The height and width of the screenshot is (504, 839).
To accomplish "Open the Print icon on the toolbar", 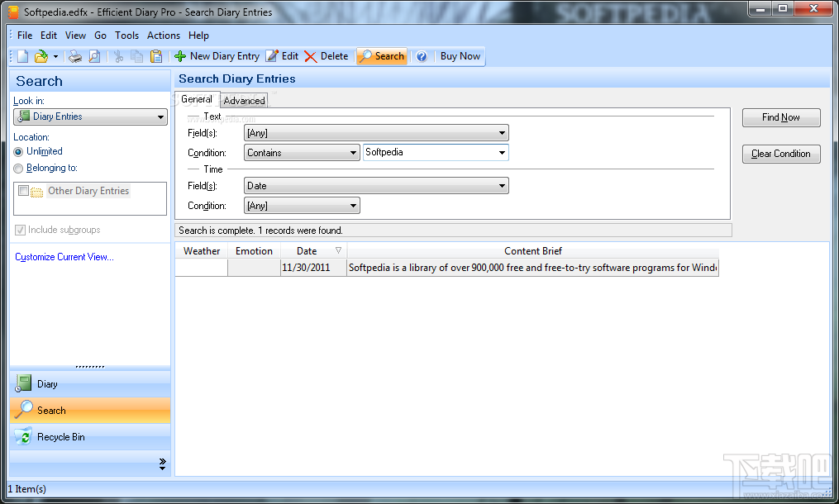I will pyautogui.click(x=74, y=56).
